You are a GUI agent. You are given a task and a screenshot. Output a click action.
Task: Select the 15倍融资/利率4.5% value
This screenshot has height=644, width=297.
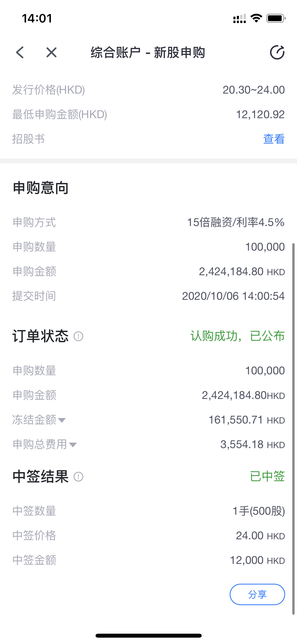click(x=236, y=222)
